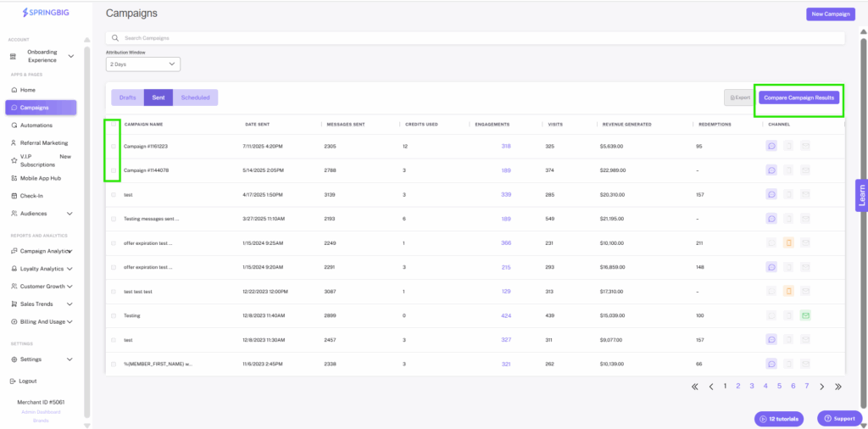The image size is (868, 429).
Task: Click Logout in the sidebar
Action: point(23,381)
